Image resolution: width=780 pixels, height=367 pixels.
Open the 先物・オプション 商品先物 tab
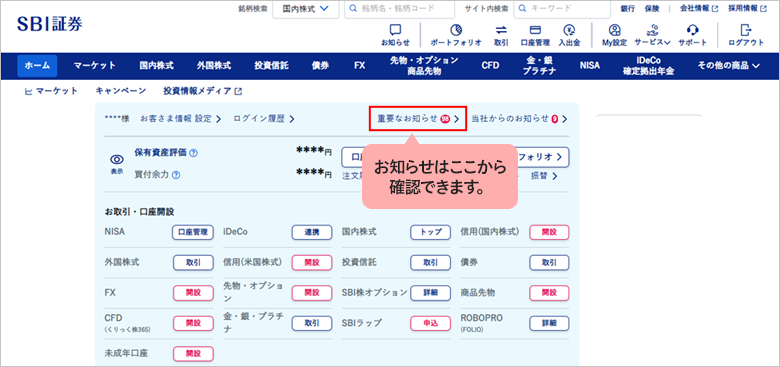(x=424, y=66)
